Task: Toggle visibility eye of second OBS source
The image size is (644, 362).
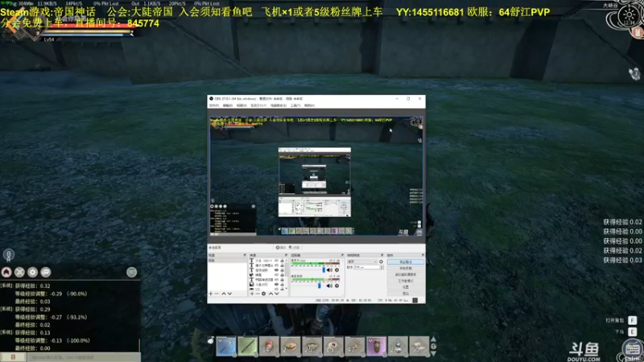Action: click(276, 265)
